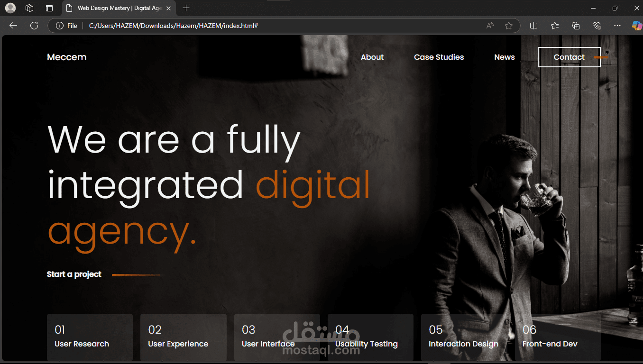643x364 pixels.
Task: Select the Web Design Mastery browser tab
Action: (119, 8)
